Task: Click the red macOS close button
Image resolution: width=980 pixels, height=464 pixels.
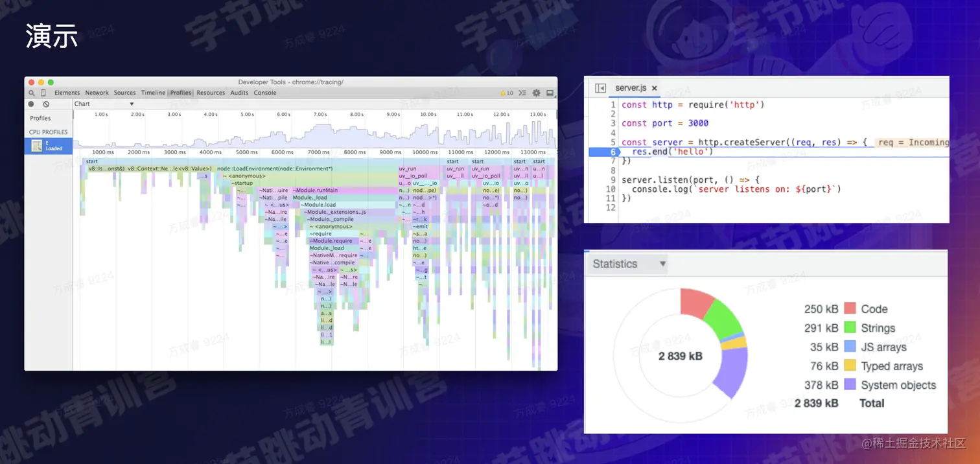Action: tap(32, 82)
